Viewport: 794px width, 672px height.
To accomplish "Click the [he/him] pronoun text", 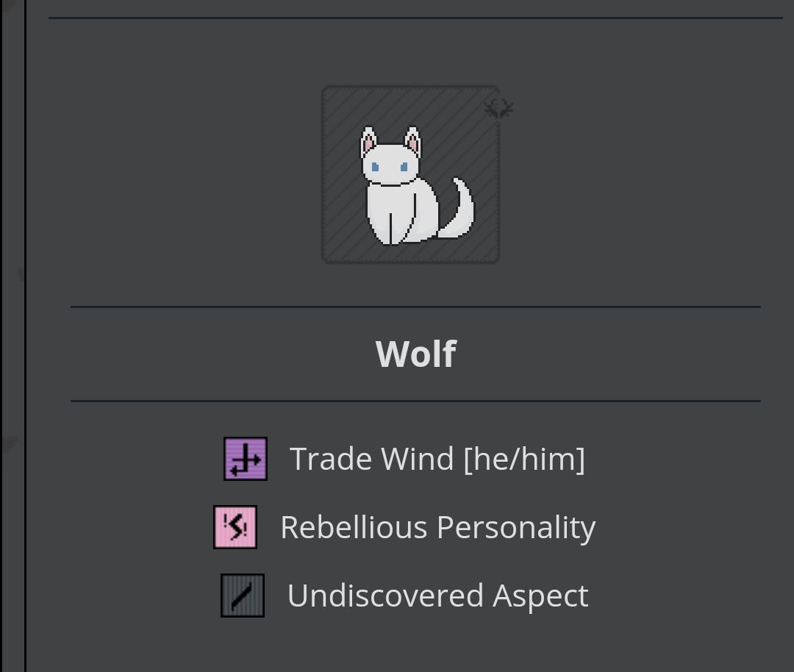I will [x=524, y=459].
